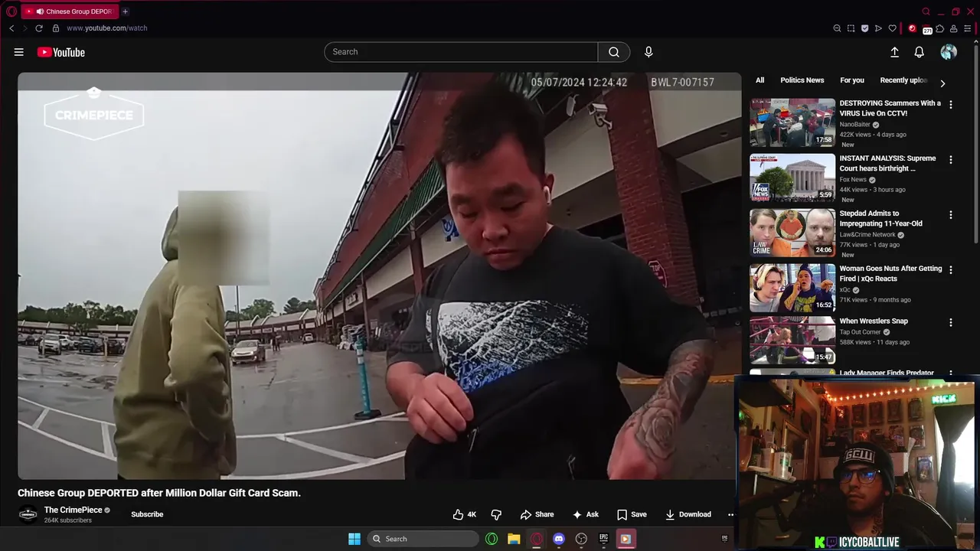Open options menu for Stepdad Admits video
The width and height of the screenshot is (980, 551).
pos(951,215)
